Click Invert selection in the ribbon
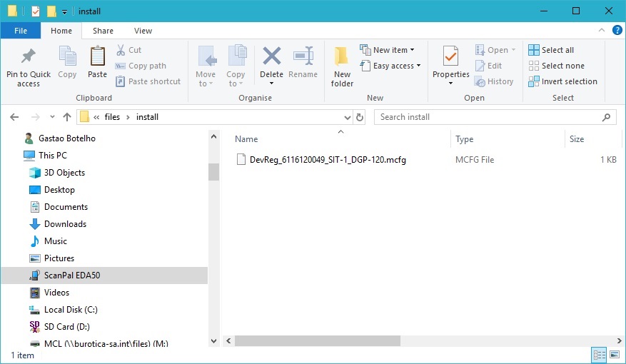626x364 pixels. tap(562, 81)
